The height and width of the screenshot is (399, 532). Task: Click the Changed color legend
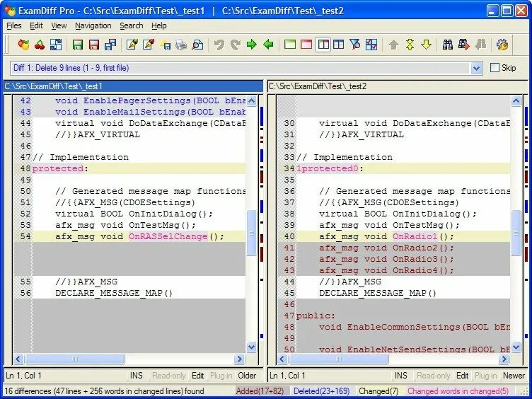point(378,391)
